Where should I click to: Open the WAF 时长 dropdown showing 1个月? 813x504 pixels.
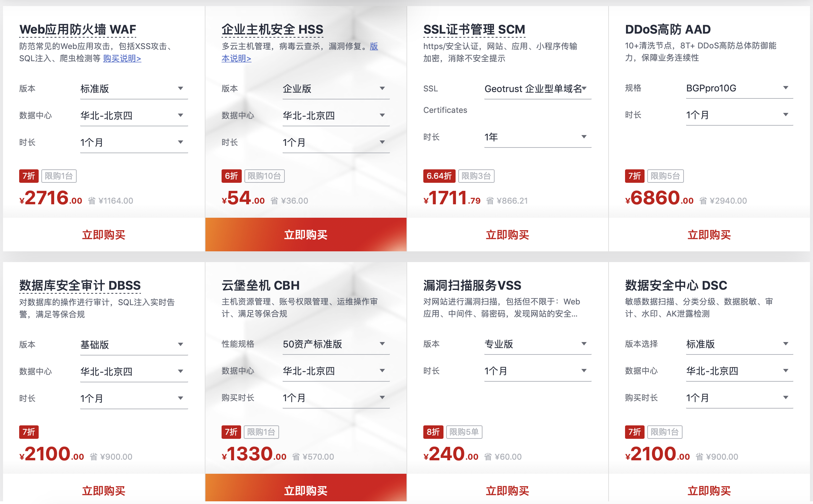click(x=133, y=142)
